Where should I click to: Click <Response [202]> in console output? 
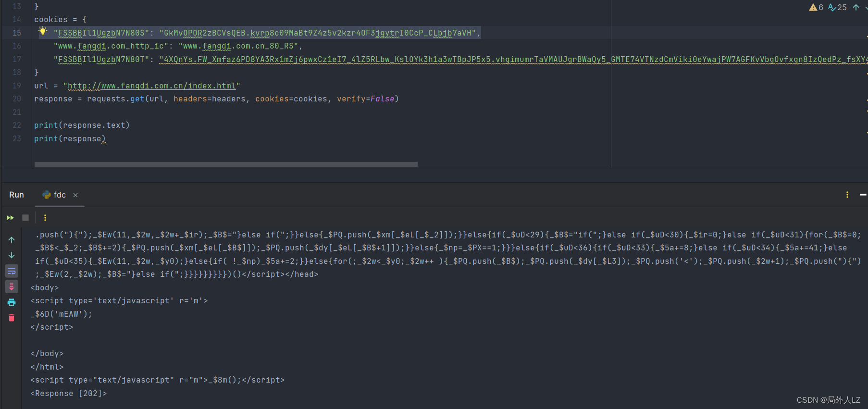(69, 393)
